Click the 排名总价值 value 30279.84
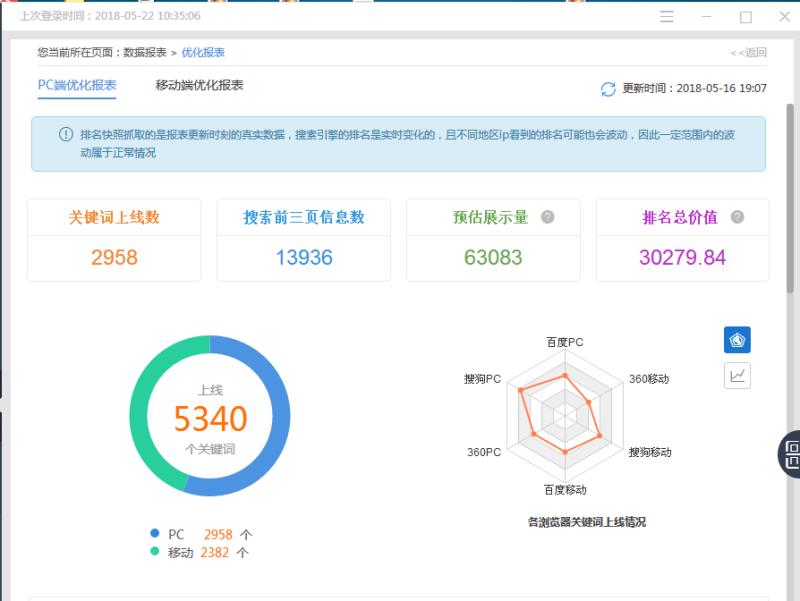Image resolution: width=800 pixels, height=601 pixels. point(682,257)
